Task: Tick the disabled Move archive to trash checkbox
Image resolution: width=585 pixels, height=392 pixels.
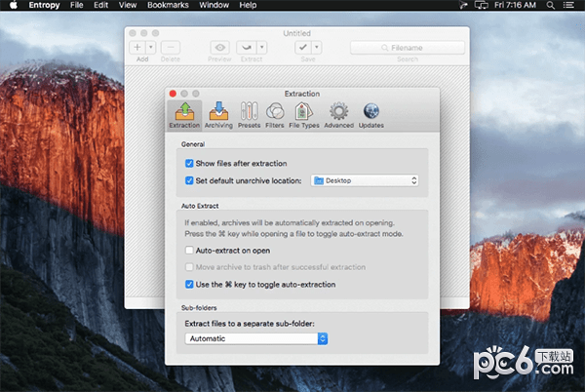Action: point(189,267)
